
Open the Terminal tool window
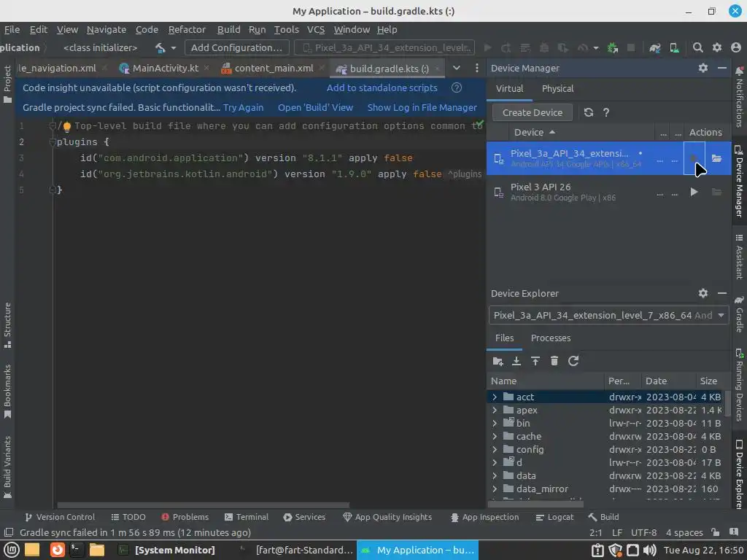(247, 517)
